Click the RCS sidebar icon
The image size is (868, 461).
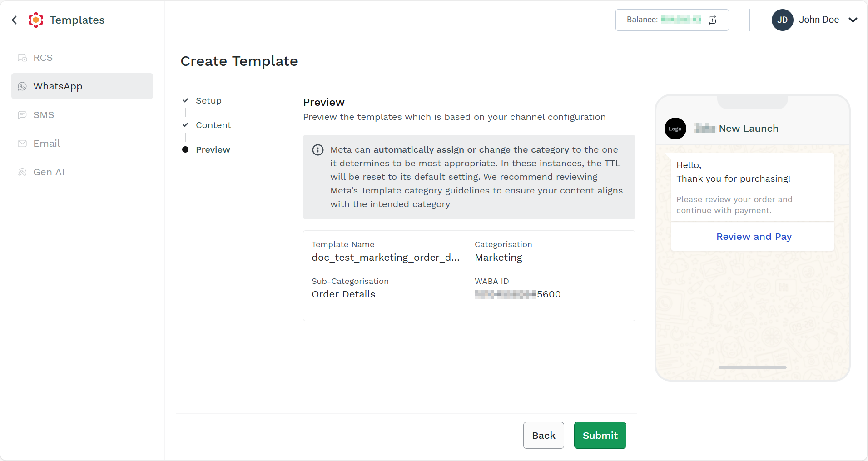coord(22,58)
